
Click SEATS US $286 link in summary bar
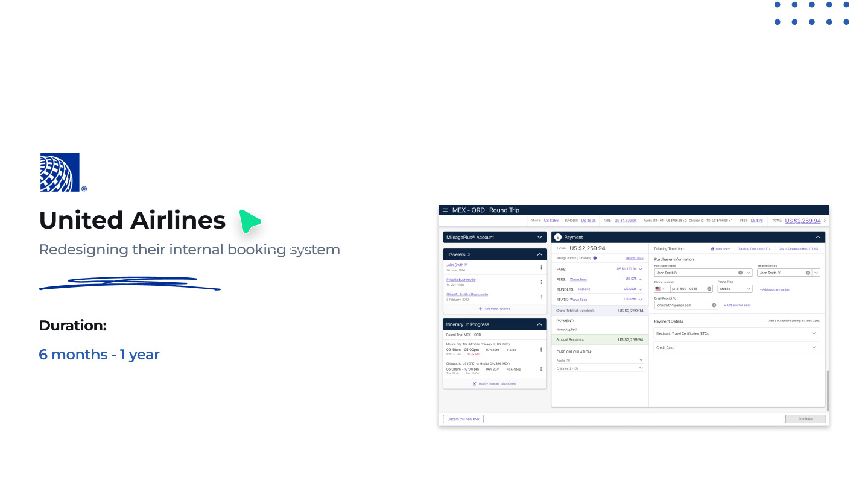[x=551, y=221]
